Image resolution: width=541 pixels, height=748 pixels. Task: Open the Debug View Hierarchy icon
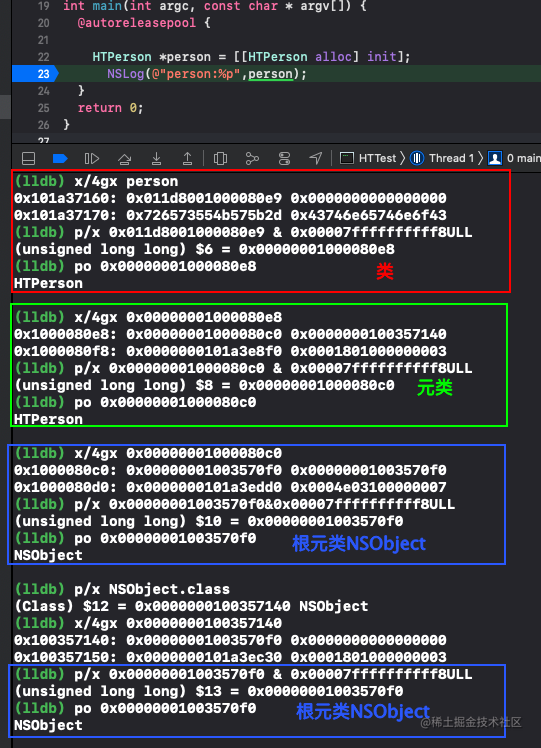(x=220, y=158)
